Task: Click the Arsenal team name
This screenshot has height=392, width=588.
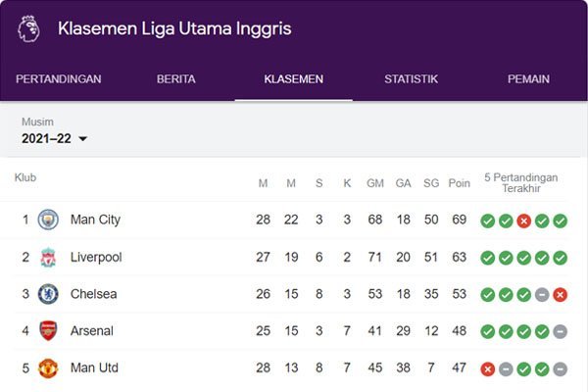Action: [92, 331]
